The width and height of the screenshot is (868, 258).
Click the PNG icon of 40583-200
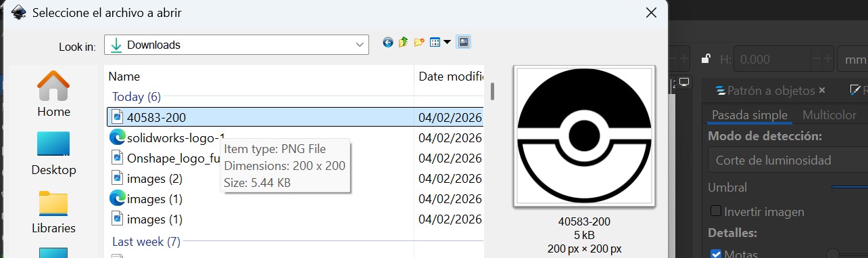click(x=117, y=116)
